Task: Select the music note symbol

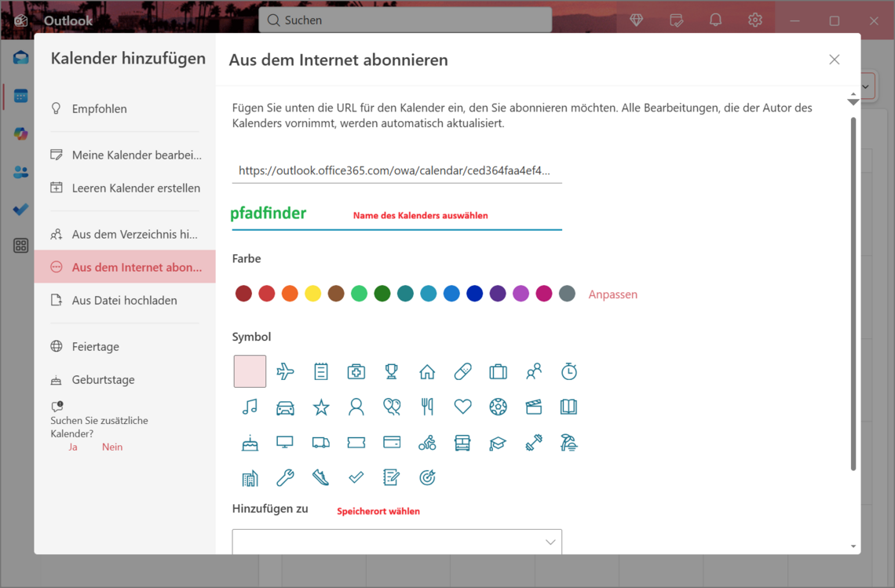Action: (250, 407)
